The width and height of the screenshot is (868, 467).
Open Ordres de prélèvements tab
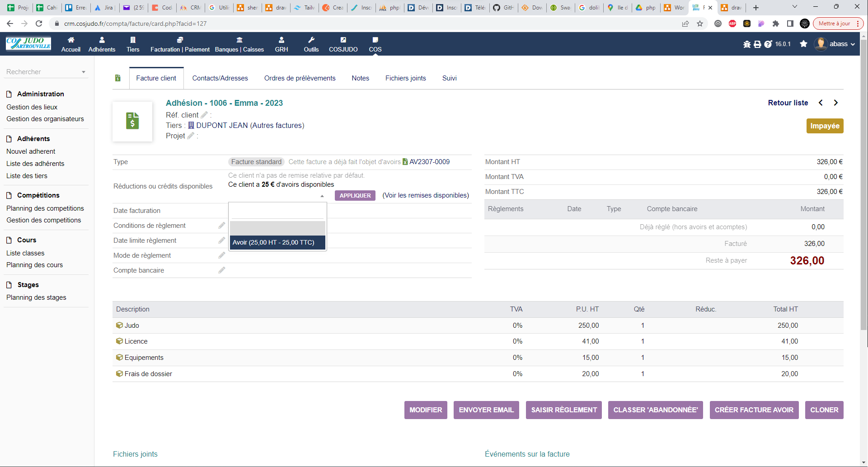point(300,78)
